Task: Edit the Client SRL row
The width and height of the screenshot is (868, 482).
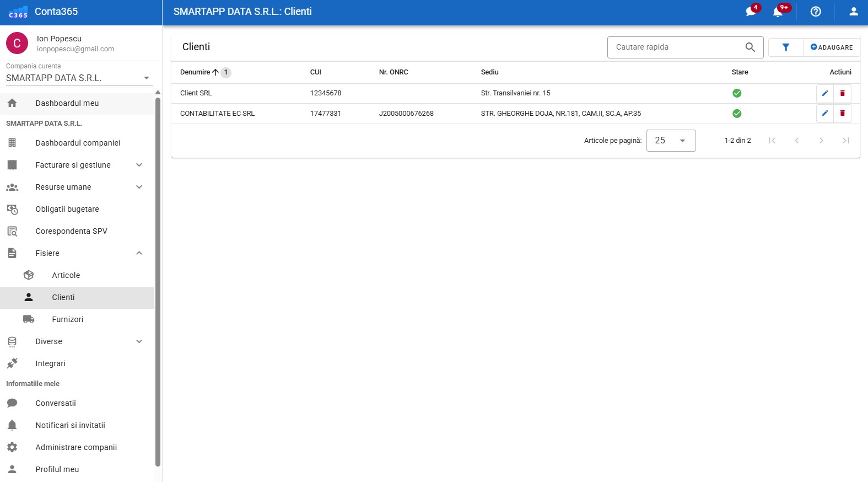Action: click(824, 93)
